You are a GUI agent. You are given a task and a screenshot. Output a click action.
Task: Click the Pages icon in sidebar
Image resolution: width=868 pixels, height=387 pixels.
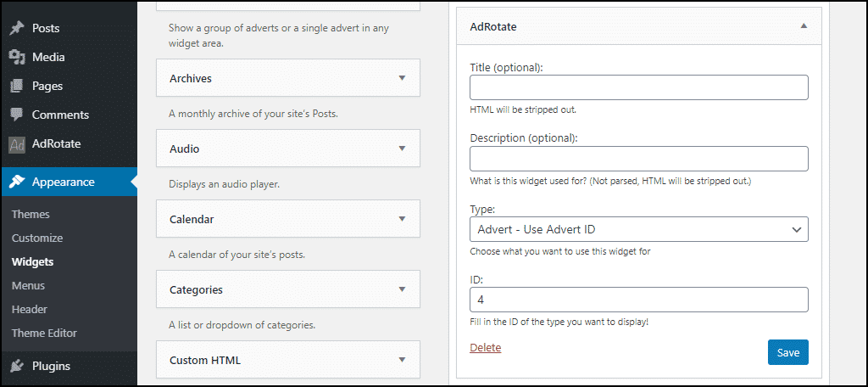pyautogui.click(x=17, y=86)
